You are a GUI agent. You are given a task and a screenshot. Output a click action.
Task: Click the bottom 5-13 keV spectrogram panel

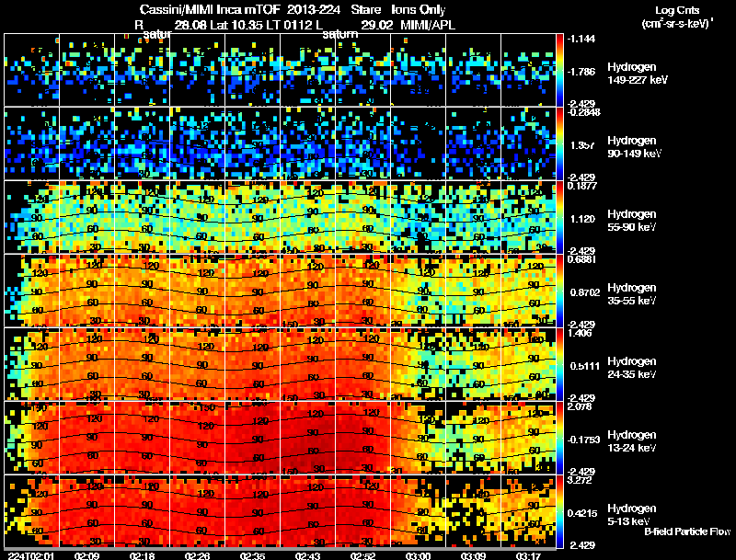(x=281, y=511)
